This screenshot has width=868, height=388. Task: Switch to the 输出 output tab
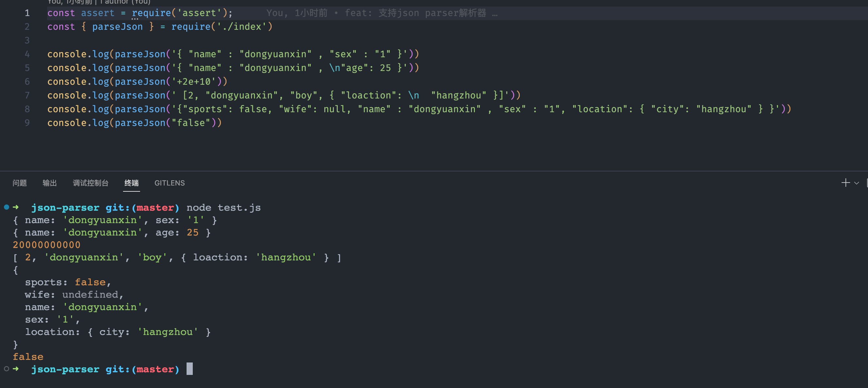point(49,183)
